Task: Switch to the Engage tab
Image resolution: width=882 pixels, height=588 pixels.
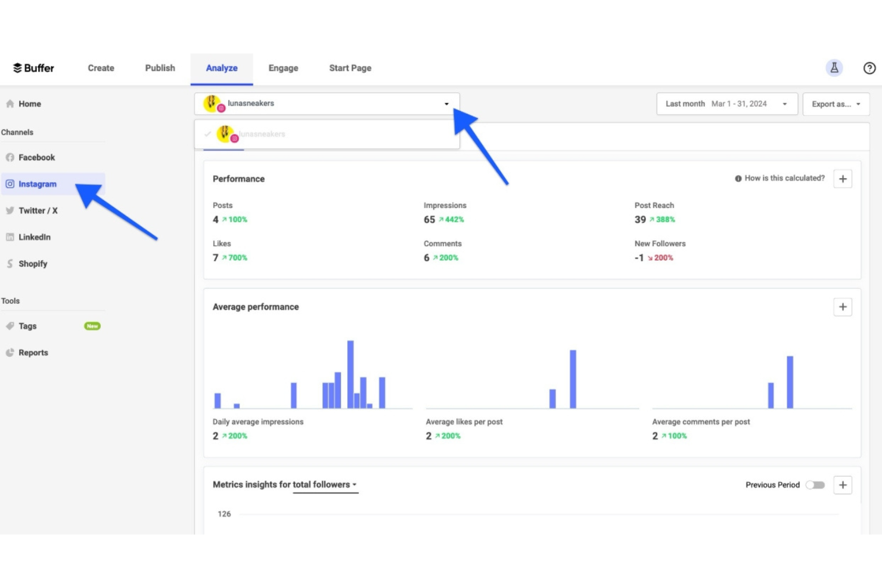Action: 283,68
